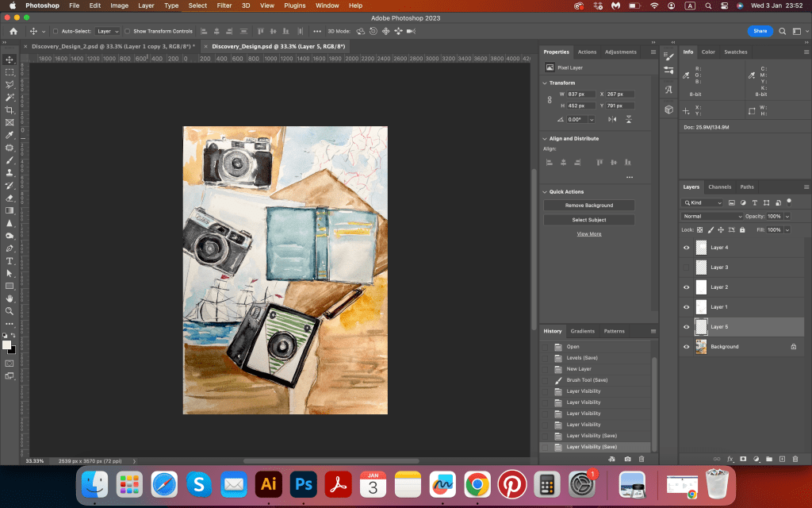
Task: Collapse the Quick Actions section
Action: click(x=545, y=191)
